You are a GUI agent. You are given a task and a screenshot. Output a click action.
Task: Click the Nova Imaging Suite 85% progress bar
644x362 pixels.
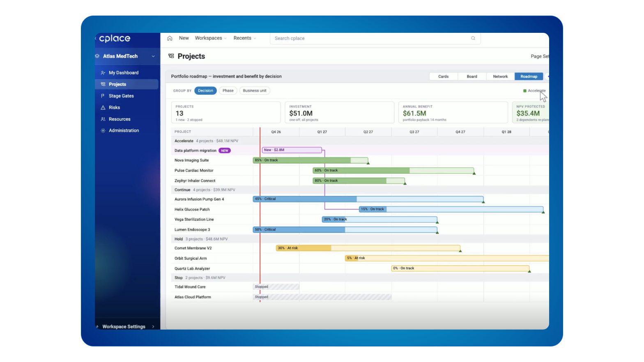310,160
